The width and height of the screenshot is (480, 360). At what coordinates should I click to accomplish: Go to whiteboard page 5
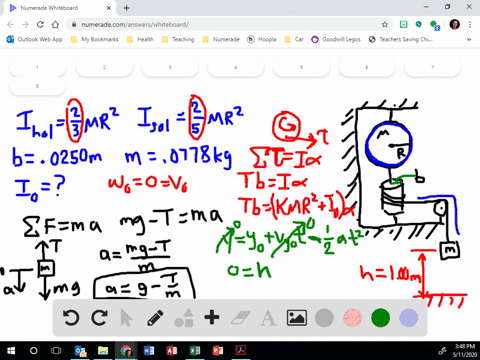[x=301, y=67]
